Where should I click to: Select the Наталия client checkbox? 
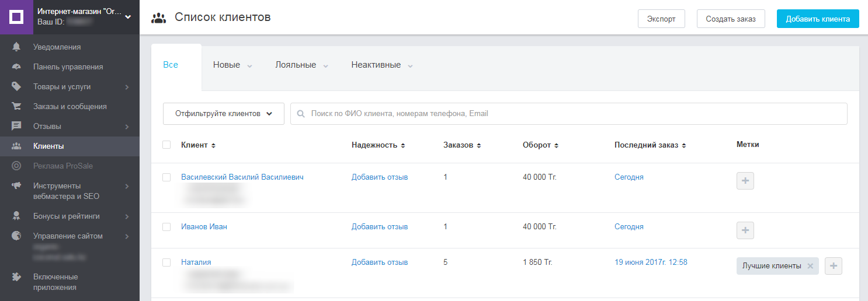[166, 262]
